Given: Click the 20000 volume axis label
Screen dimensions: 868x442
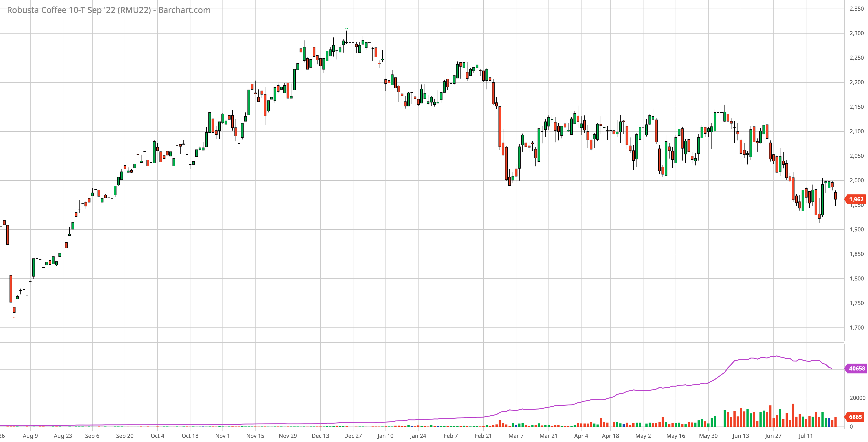Looking at the screenshot, I should 857,398.
